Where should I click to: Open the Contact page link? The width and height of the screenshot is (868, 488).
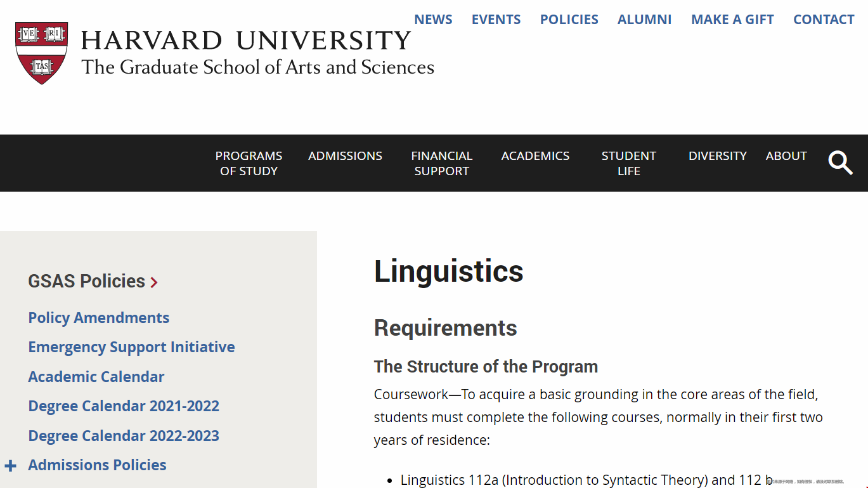[824, 20]
